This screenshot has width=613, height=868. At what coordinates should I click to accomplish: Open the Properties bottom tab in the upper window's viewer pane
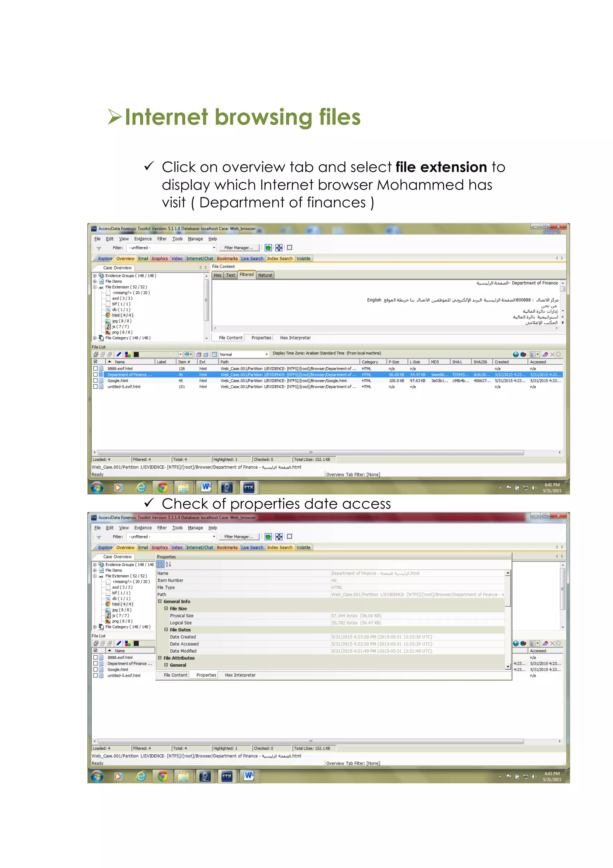tap(261, 338)
